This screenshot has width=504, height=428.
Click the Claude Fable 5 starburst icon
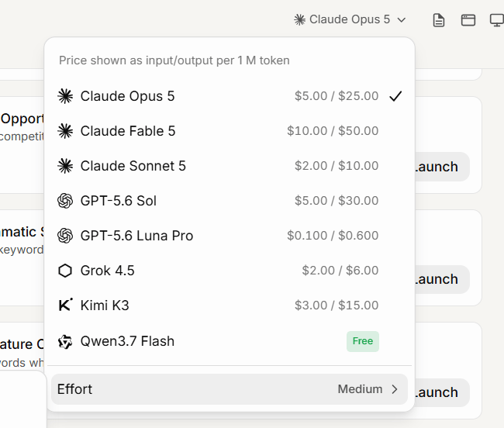[x=65, y=131]
